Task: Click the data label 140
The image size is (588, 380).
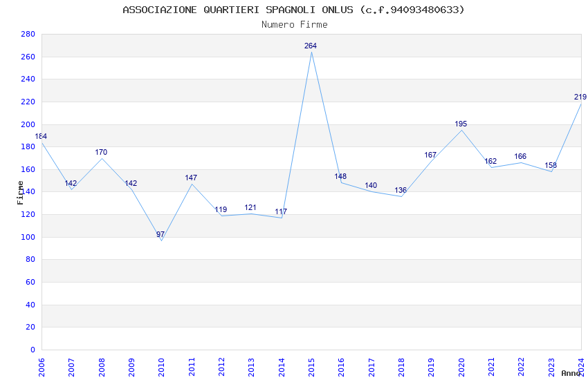Action: click(371, 185)
